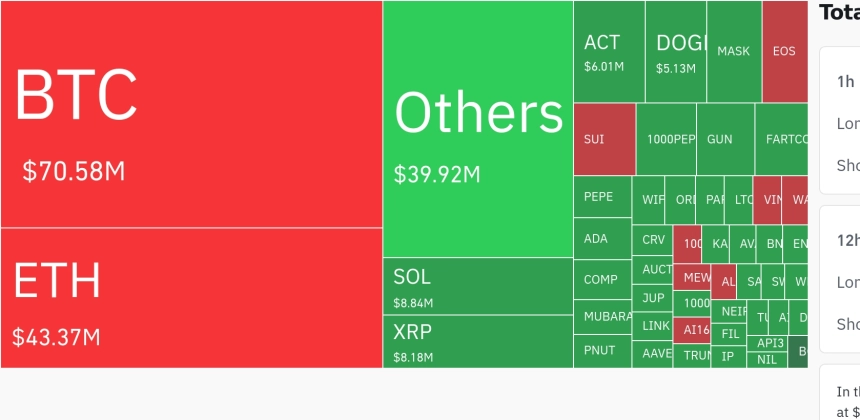This screenshot has height=420, width=860.
Task: Select the XRP $8.18M tile
Action: 478,342
